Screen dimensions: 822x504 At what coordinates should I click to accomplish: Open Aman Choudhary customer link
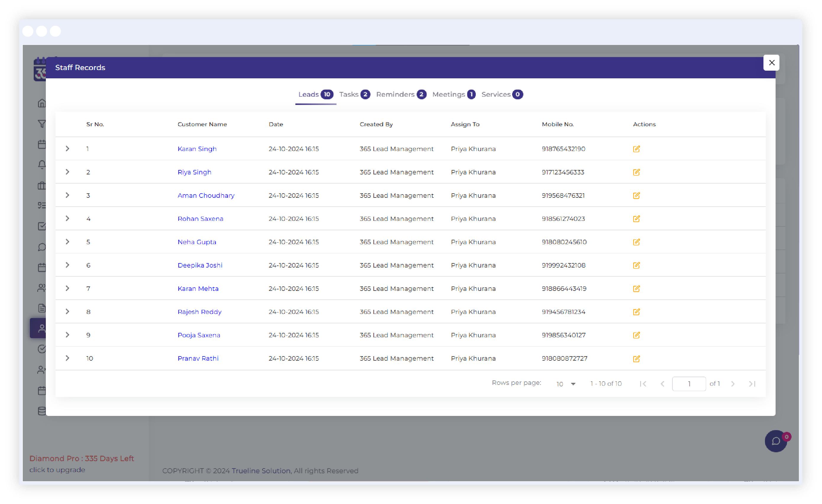pyautogui.click(x=206, y=195)
